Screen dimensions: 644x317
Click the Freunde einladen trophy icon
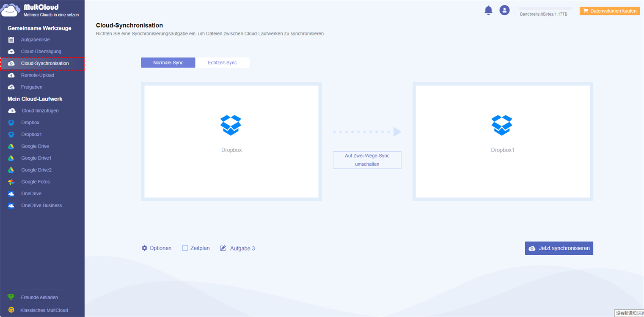11,297
